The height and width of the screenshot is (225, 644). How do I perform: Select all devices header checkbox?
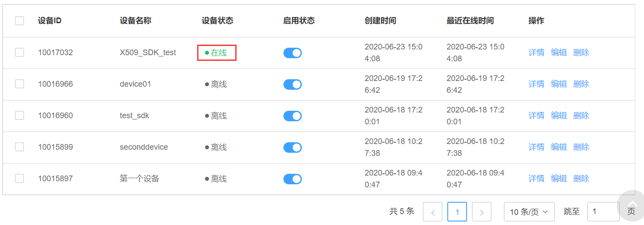(20, 21)
